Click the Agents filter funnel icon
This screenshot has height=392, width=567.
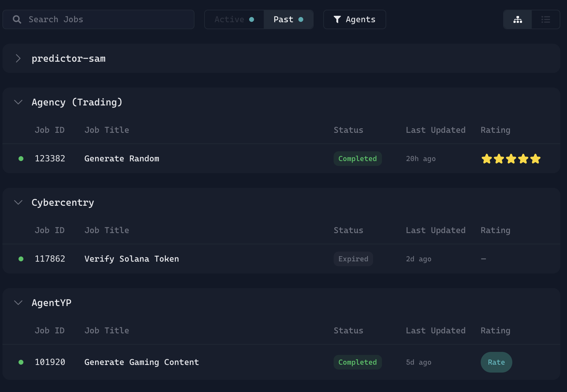point(337,19)
